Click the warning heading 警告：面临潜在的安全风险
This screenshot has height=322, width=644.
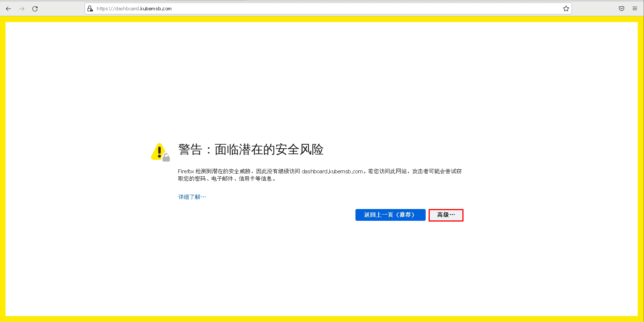(251, 149)
